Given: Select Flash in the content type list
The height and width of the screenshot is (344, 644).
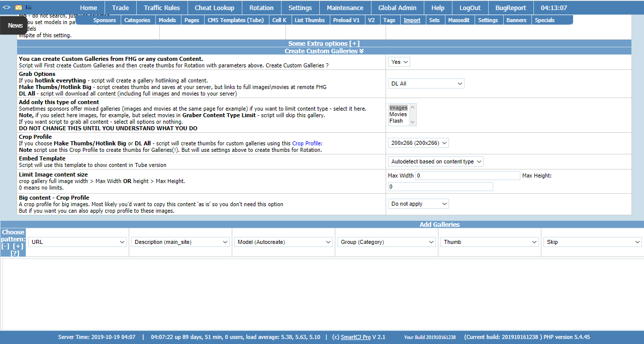Looking at the screenshot, I should (x=396, y=121).
